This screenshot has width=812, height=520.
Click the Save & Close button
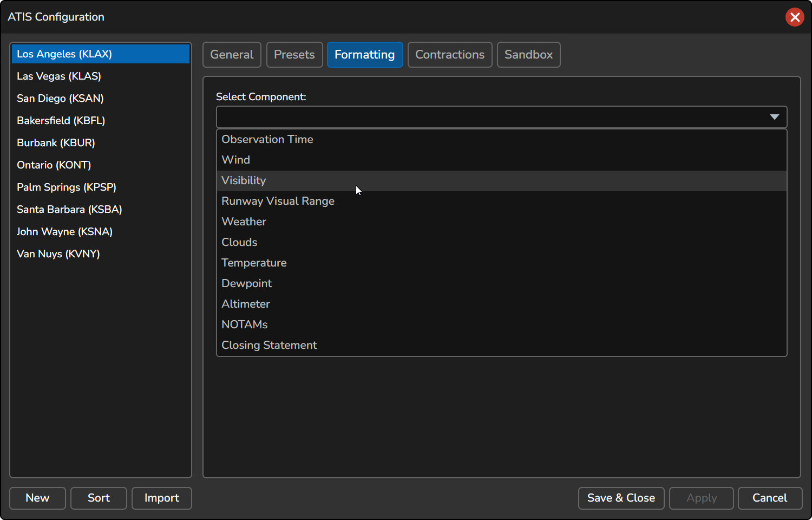pos(621,498)
